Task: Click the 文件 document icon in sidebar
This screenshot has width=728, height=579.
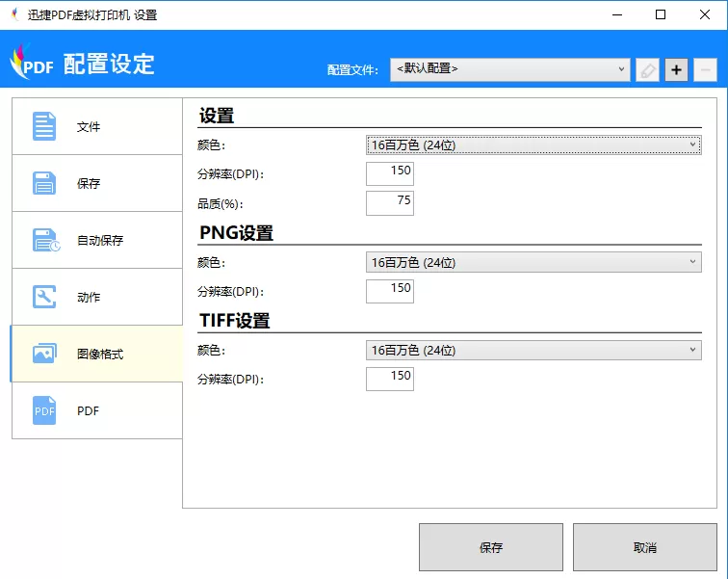Action: coord(44,126)
